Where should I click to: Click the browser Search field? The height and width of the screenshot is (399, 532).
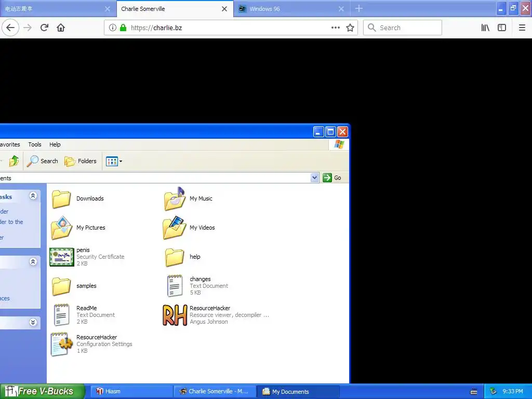click(403, 28)
